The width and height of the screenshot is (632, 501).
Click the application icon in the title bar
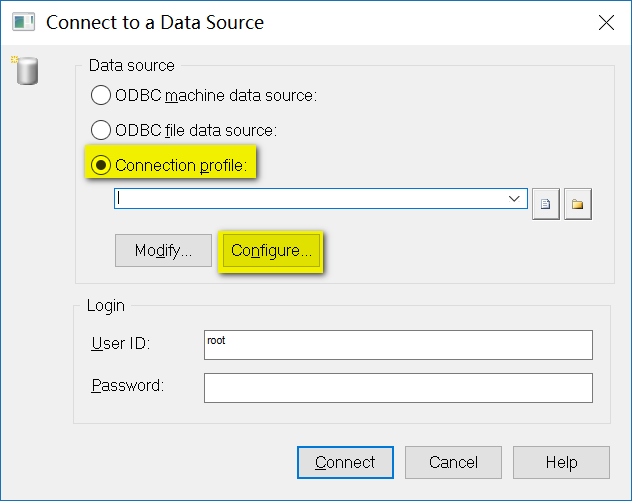click(25, 21)
